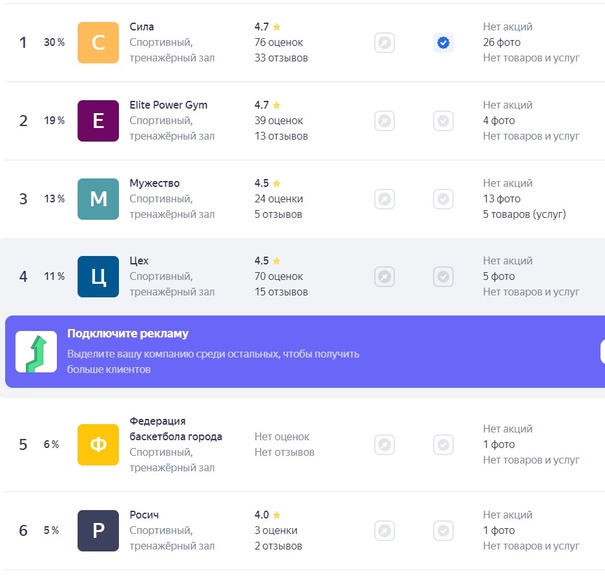The width and height of the screenshot is (605, 576).
Task: Open the teal М avatar of Мужество
Action: 98,199
